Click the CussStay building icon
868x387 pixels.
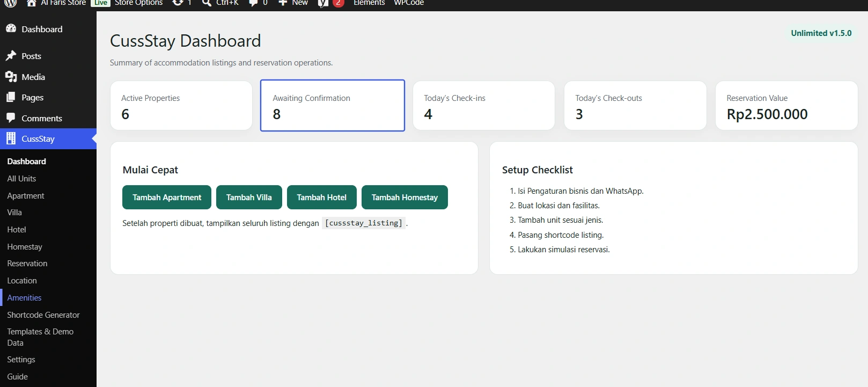click(x=11, y=138)
